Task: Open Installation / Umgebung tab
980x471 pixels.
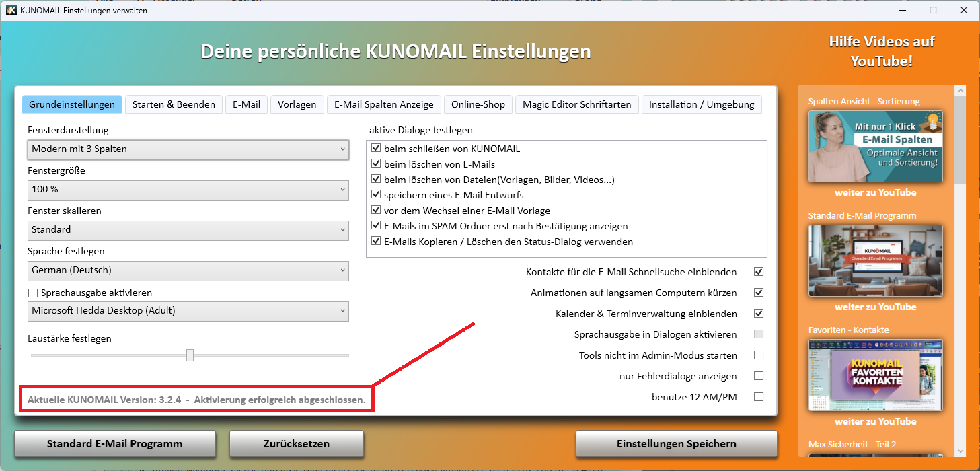Action: point(702,104)
